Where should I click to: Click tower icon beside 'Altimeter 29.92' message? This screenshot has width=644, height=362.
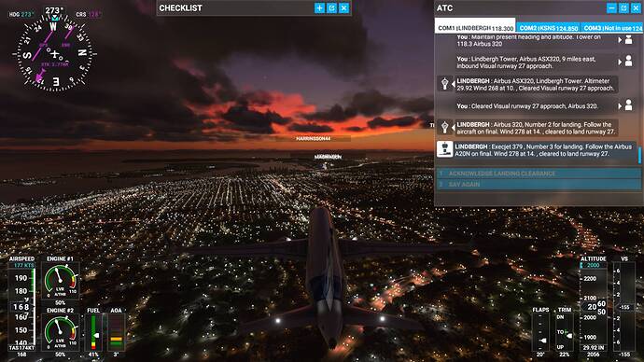[x=444, y=84]
